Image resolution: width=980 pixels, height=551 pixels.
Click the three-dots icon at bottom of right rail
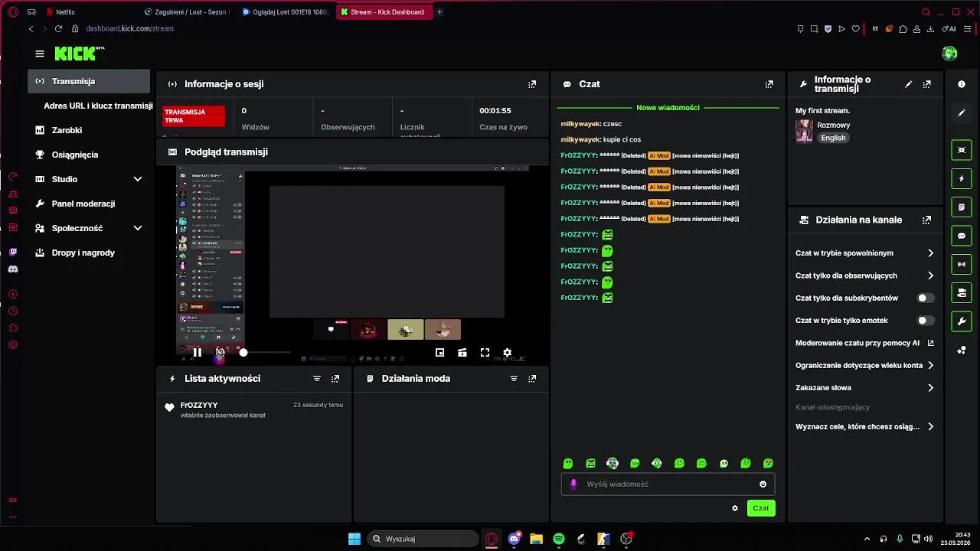[x=962, y=350]
